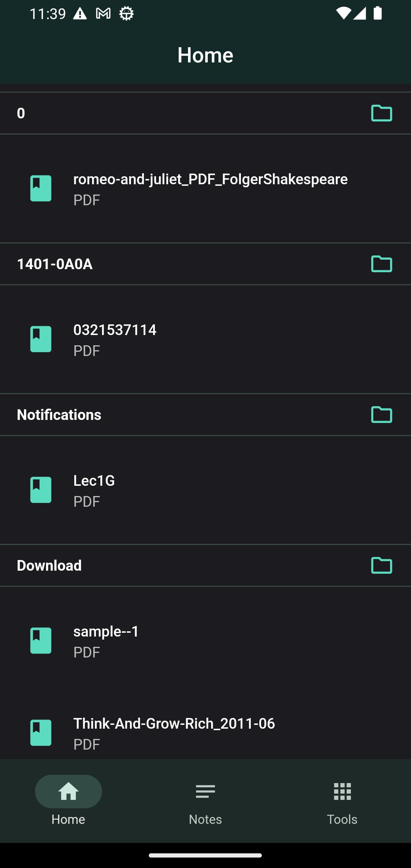This screenshot has width=411, height=868.
Task: Select the 1401-0A0A folder header
Action: pos(205,264)
